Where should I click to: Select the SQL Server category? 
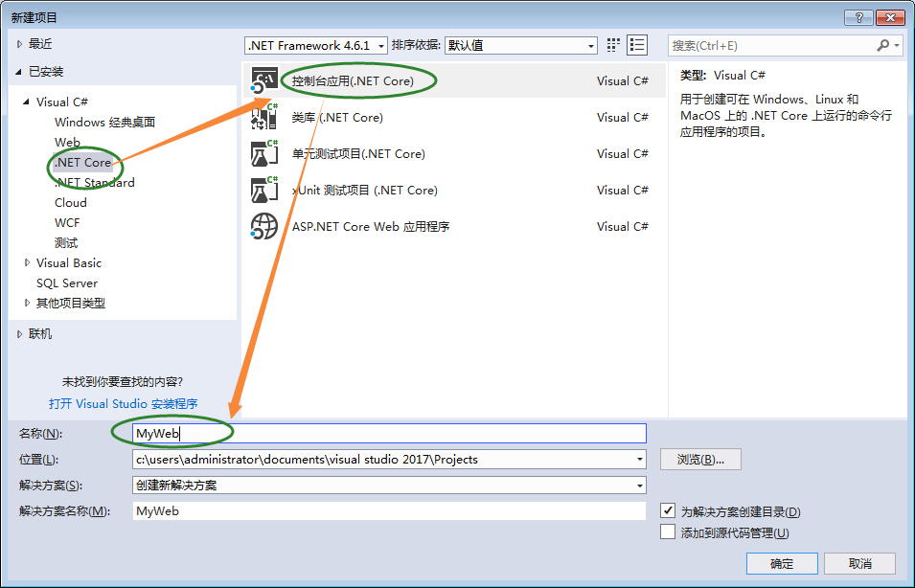tap(67, 283)
